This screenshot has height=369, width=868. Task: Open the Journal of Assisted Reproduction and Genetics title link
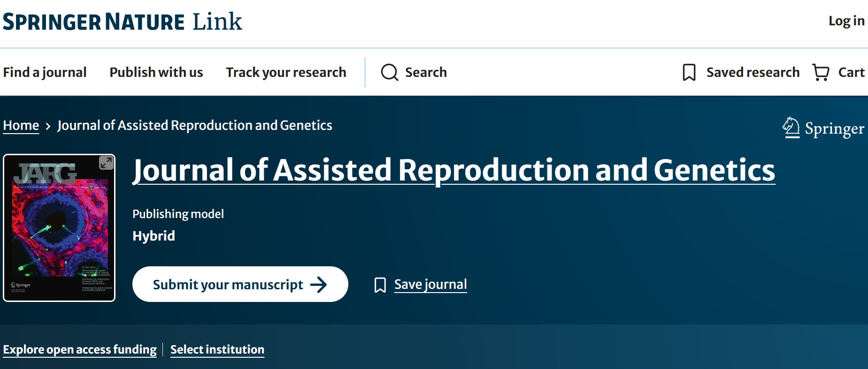pos(454,170)
